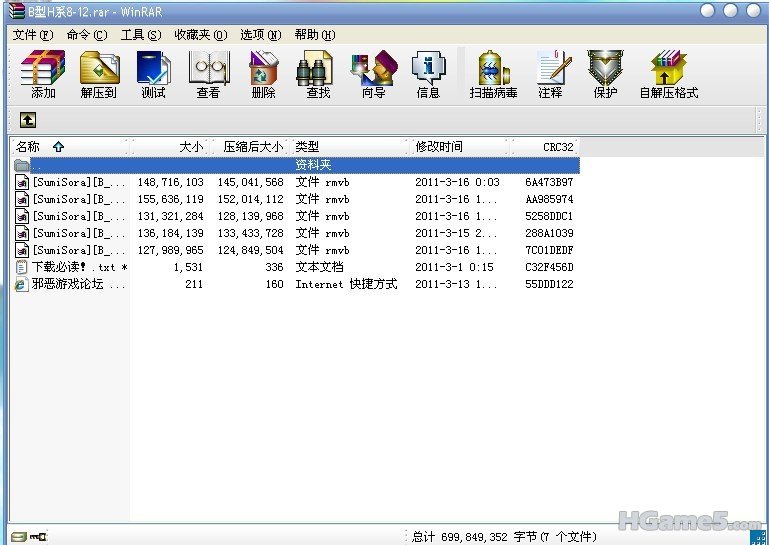Go up one folder level button

tap(28, 120)
